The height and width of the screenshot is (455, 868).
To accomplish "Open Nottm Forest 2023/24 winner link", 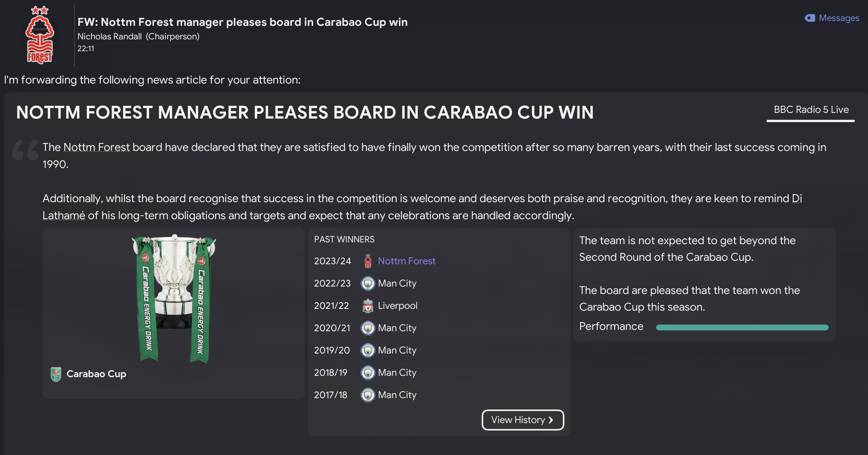I will coord(406,261).
